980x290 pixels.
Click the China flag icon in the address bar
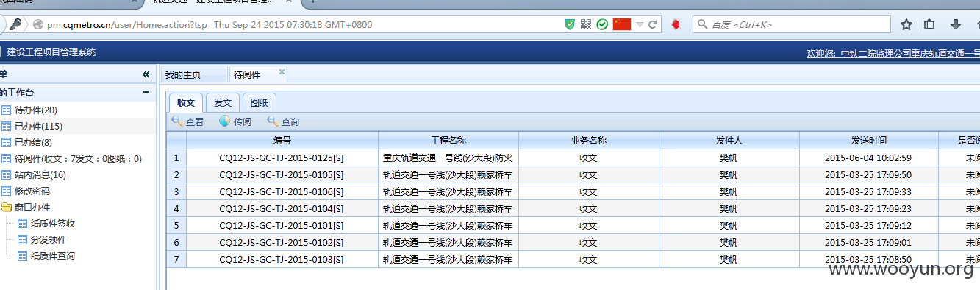pyautogui.click(x=622, y=24)
